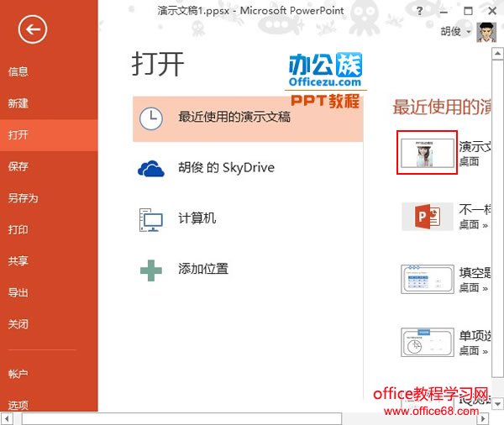Image resolution: width=504 pixels, height=425 pixels.
Task: Click the user avatar picture
Action: pos(486,32)
